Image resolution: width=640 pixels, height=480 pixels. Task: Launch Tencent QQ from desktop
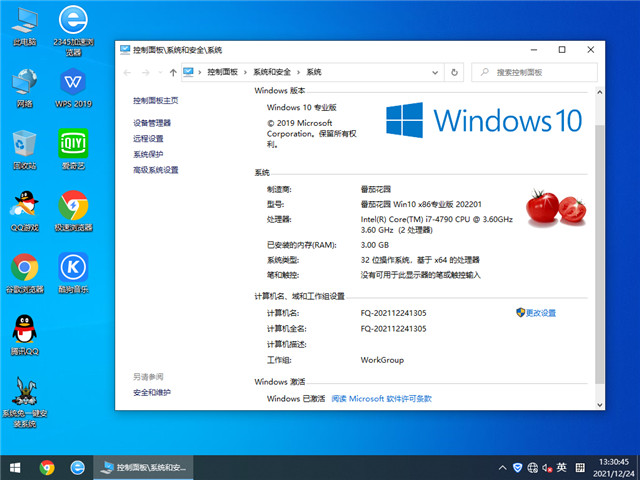25,329
